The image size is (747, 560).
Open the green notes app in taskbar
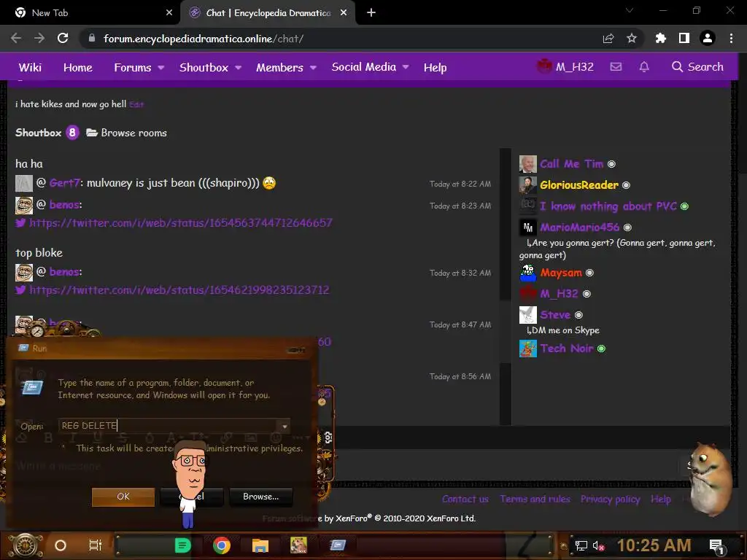pos(182,545)
